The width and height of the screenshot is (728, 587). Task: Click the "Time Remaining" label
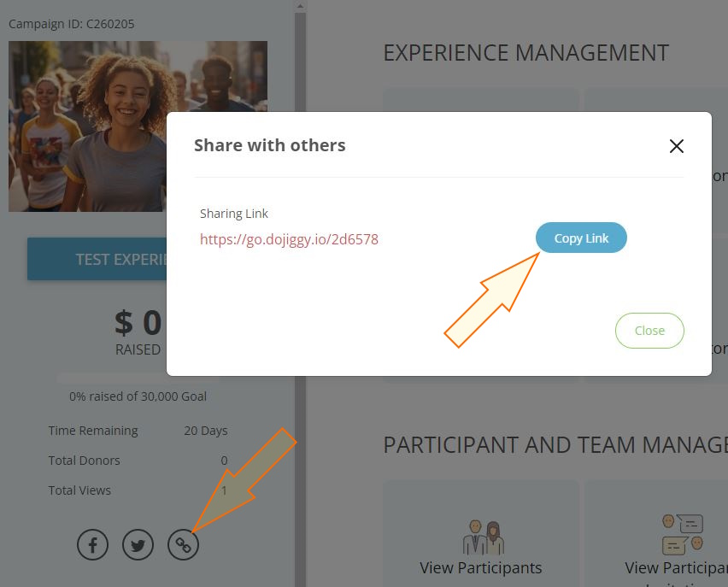tap(93, 431)
